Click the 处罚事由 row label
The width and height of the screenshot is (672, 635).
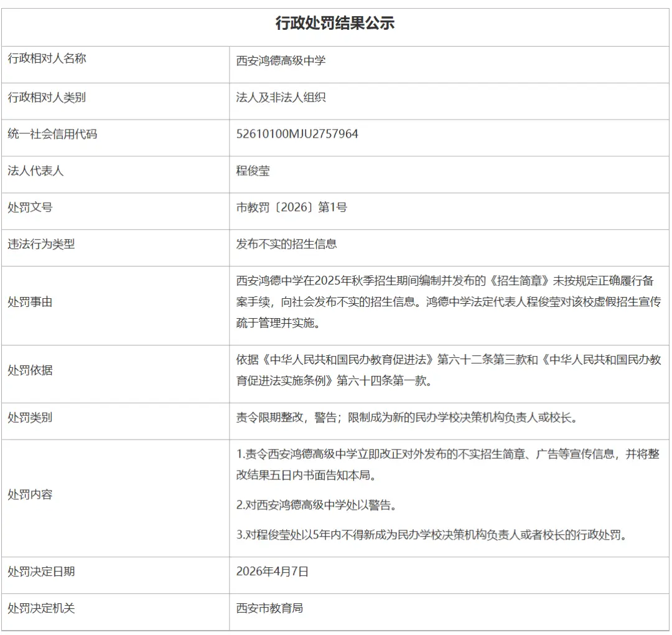pyautogui.click(x=30, y=302)
